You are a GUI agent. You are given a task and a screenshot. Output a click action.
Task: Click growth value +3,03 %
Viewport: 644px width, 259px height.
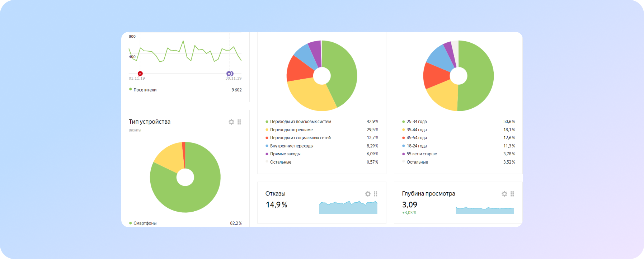tap(409, 213)
